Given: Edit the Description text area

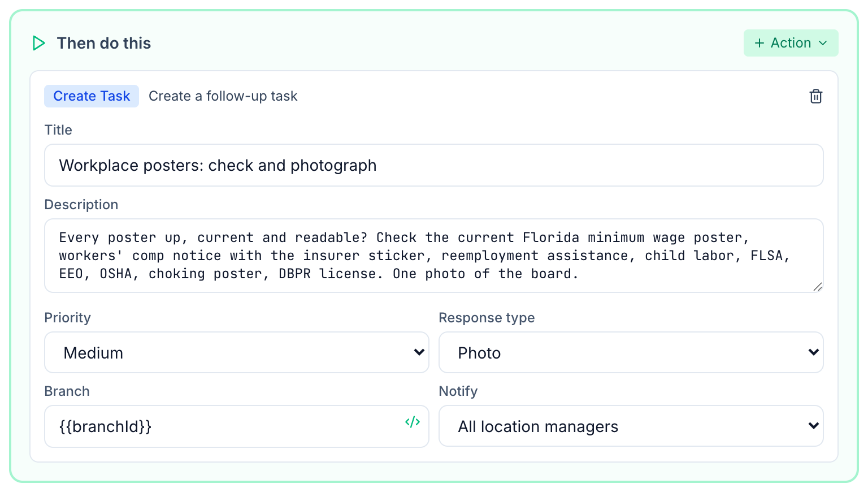Looking at the screenshot, I should pos(434,256).
